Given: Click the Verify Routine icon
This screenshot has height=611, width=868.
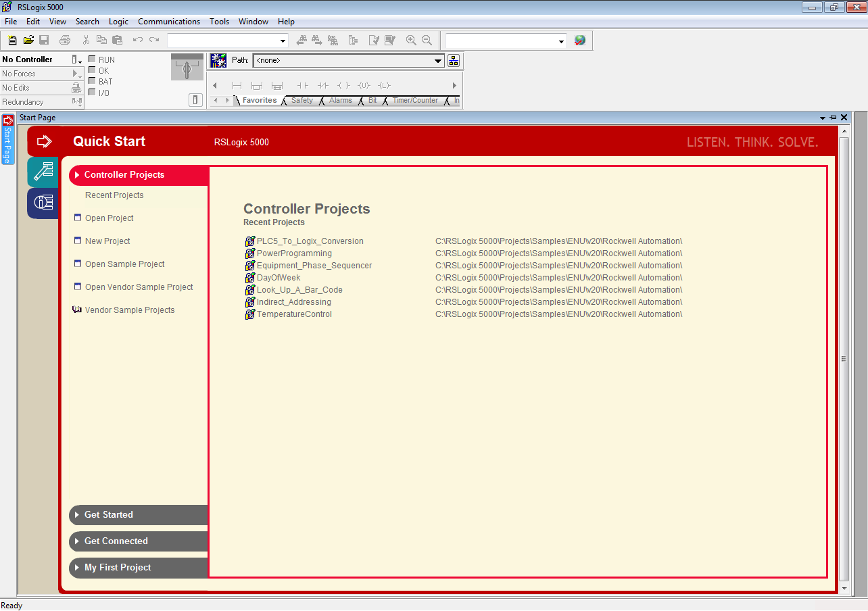Looking at the screenshot, I should pos(374,41).
